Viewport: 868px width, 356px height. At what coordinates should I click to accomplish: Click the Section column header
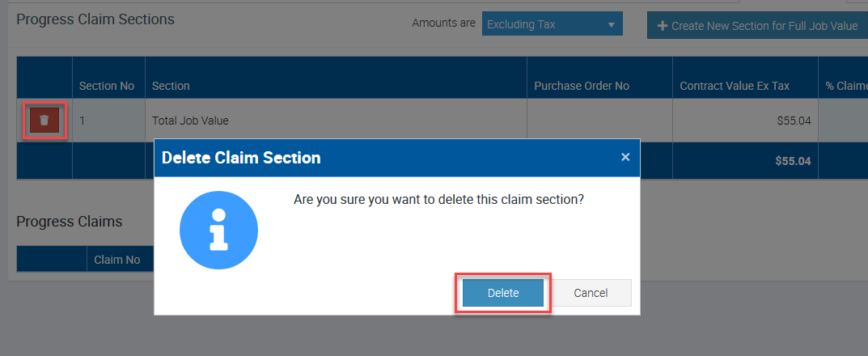171,86
